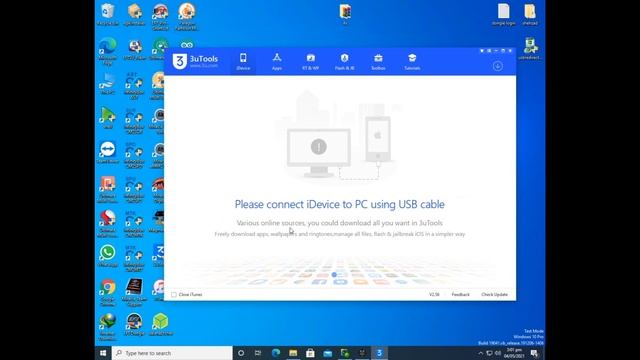
Task: Open Edge from the taskbar
Action: click(276, 353)
